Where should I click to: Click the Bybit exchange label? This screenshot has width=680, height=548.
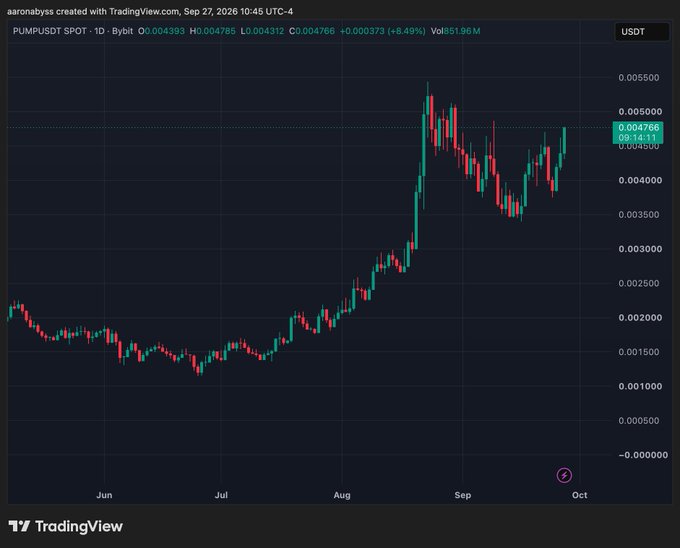point(122,31)
